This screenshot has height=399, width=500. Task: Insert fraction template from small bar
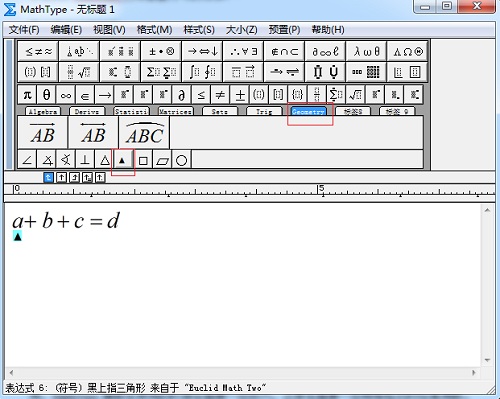(x=317, y=95)
